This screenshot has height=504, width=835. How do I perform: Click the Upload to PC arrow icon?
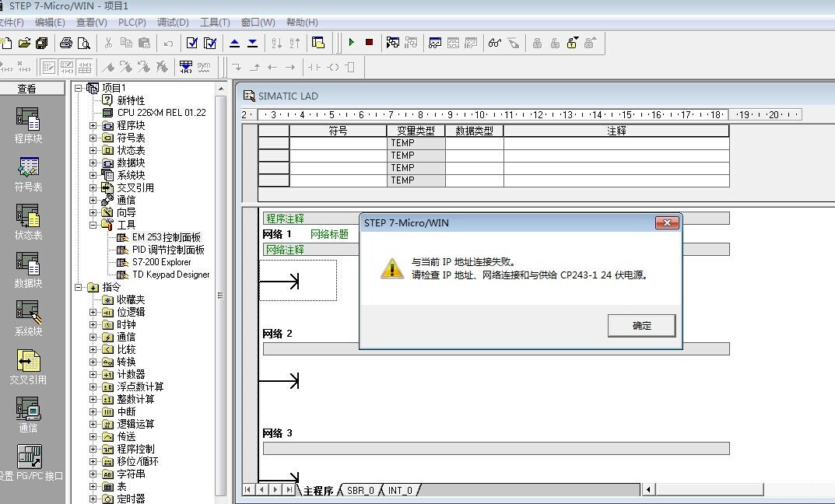(234, 44)
